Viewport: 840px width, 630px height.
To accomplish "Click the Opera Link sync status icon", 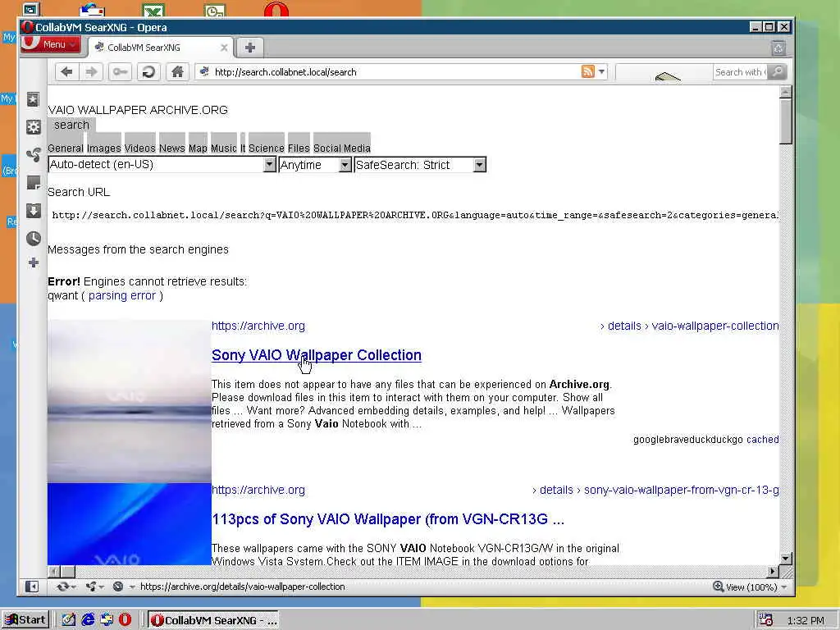I will (62, 587).
